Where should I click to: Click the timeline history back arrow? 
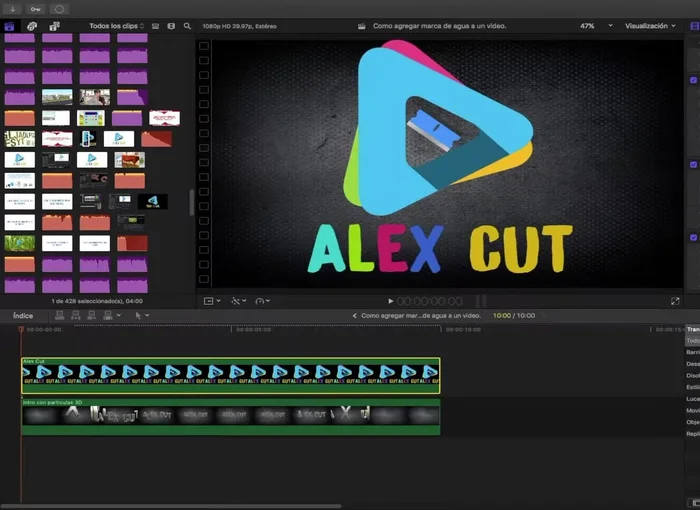[x=354, y=316]
